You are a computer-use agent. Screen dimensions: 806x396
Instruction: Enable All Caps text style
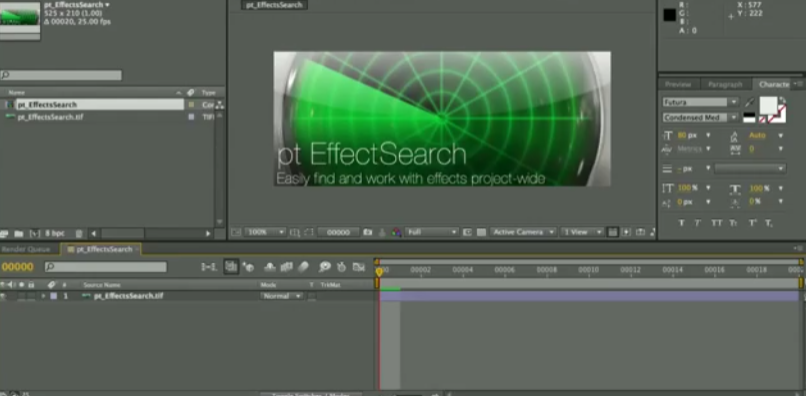click(717, 223)
